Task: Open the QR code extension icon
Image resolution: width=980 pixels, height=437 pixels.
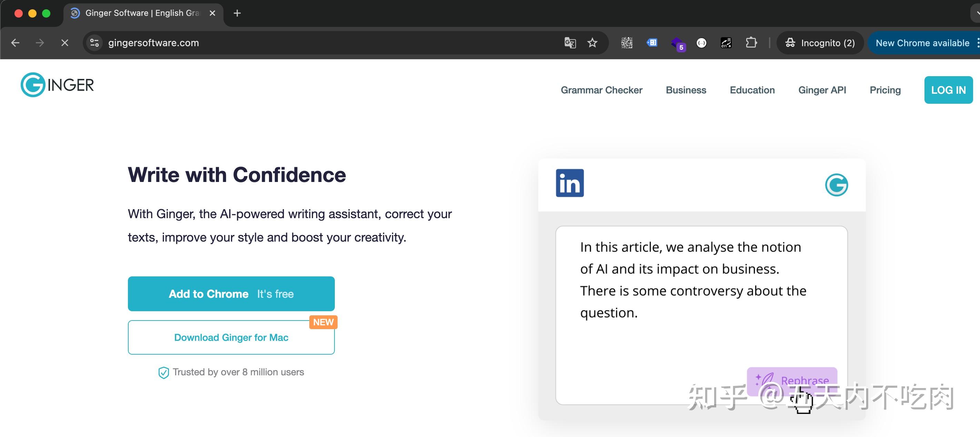Action: [x=627, y=43]
